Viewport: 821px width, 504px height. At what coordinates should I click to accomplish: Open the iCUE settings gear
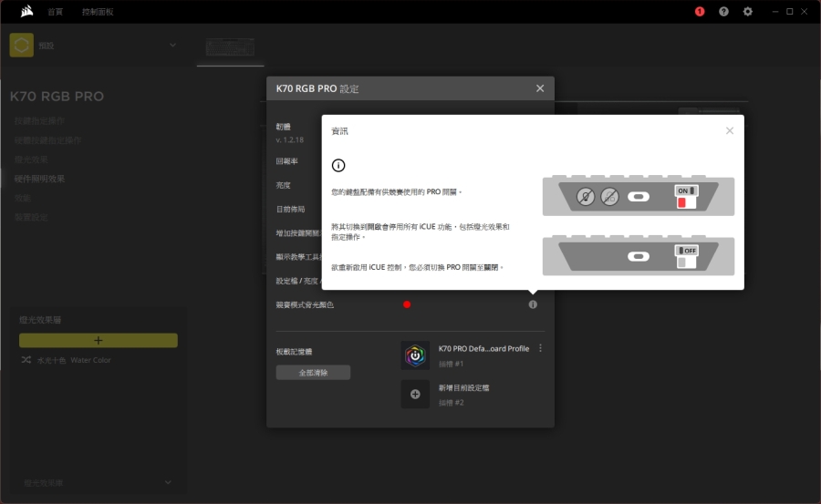(x=748, y=12)
